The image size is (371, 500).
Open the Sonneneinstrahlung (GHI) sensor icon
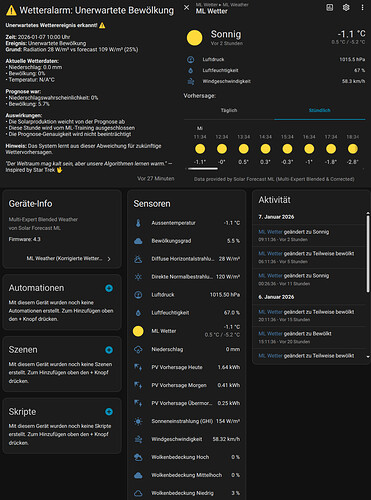pos(138,421)
